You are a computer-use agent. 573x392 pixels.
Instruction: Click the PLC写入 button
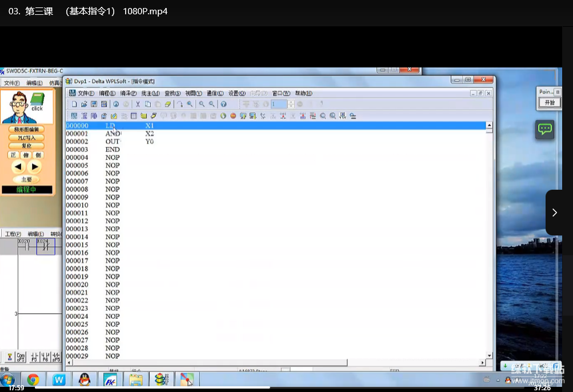point(26,138)
